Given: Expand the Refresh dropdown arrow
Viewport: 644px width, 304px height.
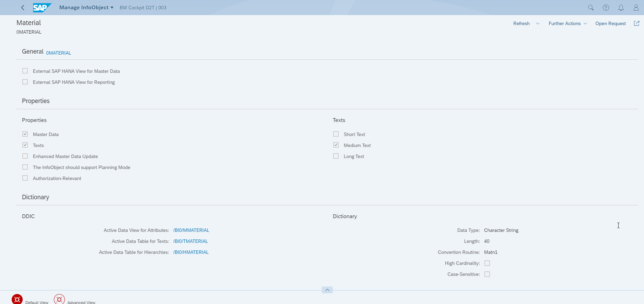Looking at the screenshot, I should (x=538, y=23).
